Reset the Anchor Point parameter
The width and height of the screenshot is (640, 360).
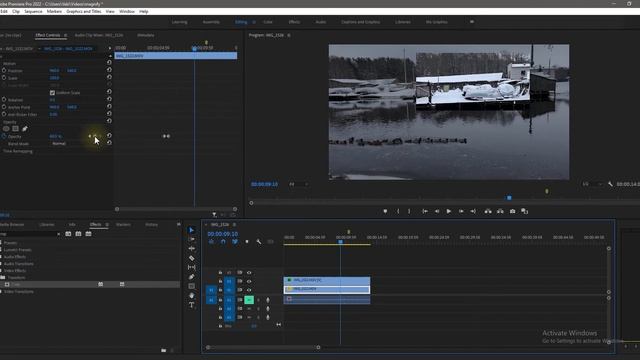109,107
